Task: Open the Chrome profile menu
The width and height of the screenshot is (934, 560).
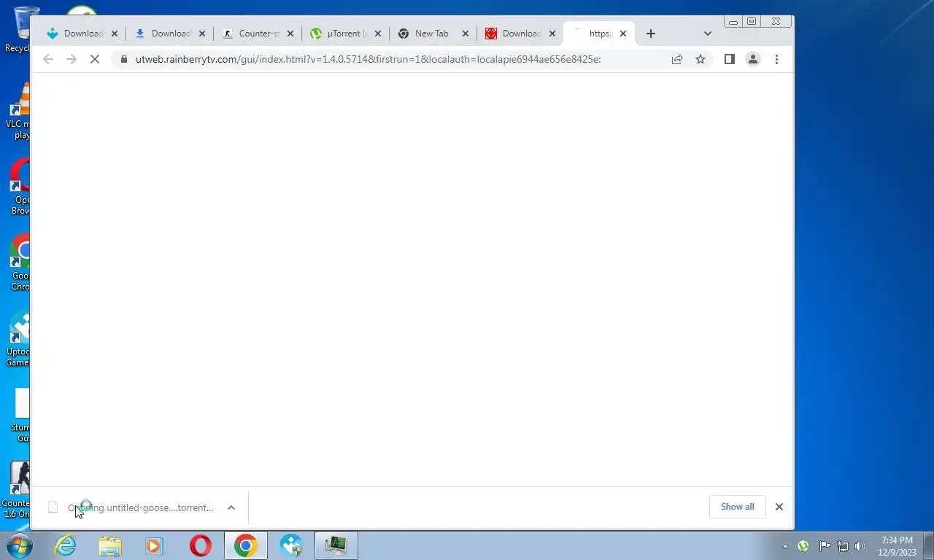Action: (x=753, y=59)
